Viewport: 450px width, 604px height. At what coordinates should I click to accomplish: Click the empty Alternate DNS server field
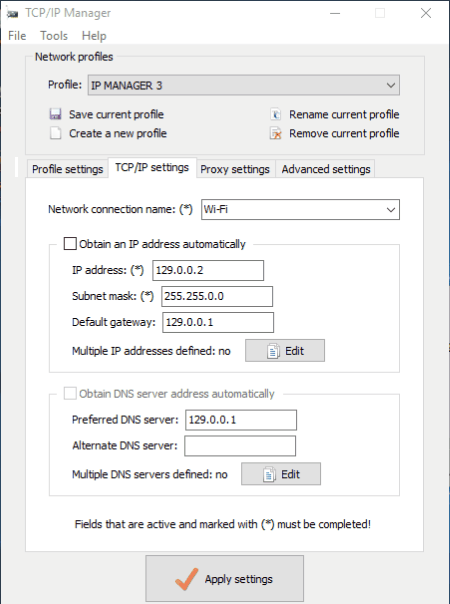point(240,446)
